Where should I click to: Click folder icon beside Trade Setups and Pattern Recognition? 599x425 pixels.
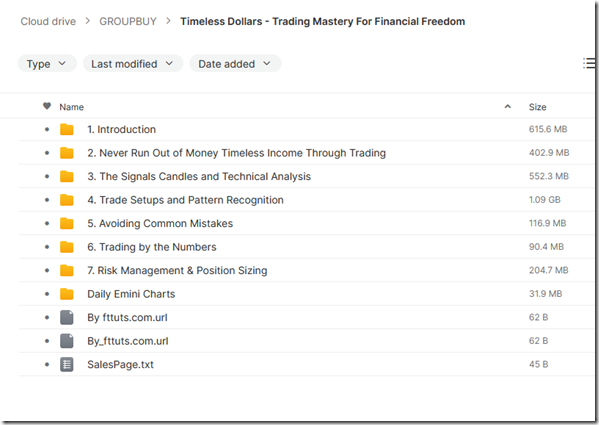tap(67, 200)
